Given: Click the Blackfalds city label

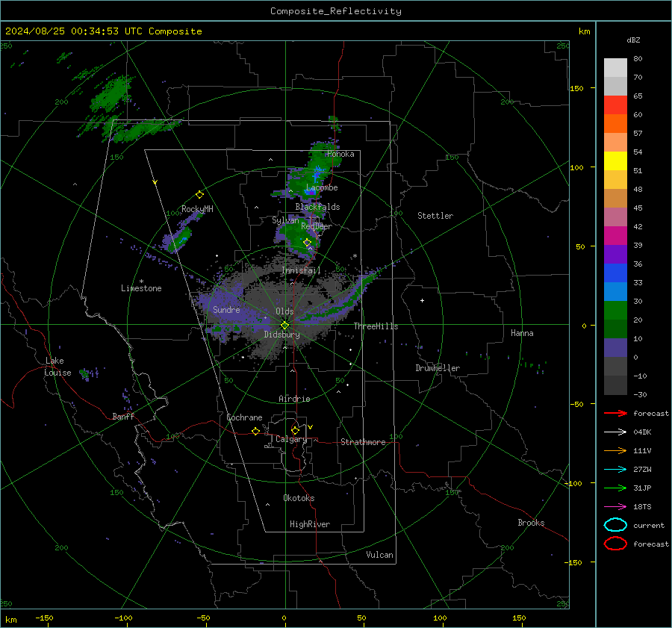Looking at the screenshot, I should tap(317, 207).
